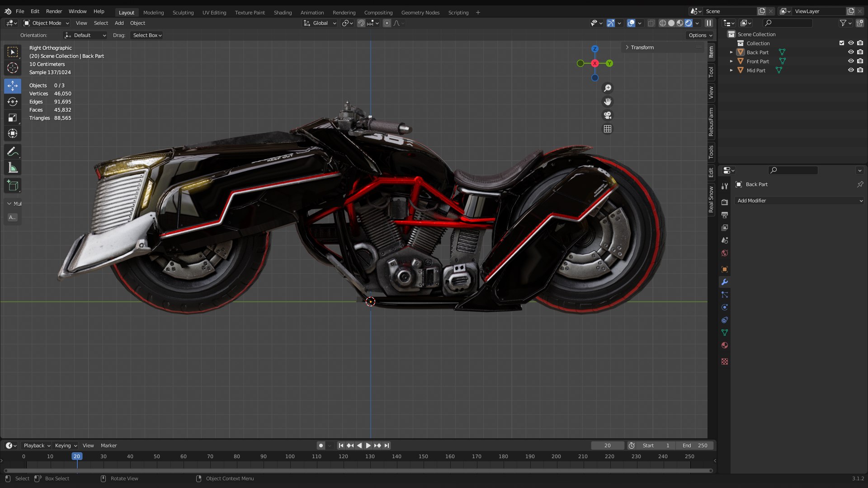Expand the Front Part tree item

pyautogui.click(x=731, y=61)
